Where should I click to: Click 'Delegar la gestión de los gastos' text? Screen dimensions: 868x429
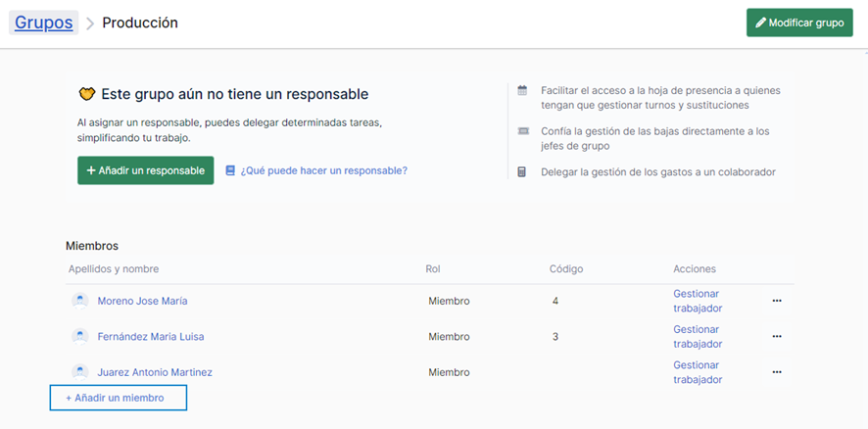click(x=658, y=172)
